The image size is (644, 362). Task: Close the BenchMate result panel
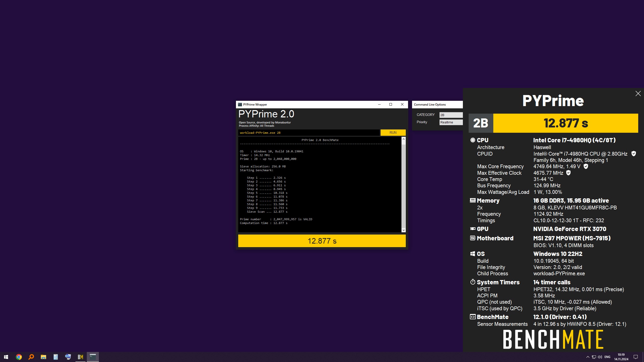638,94
